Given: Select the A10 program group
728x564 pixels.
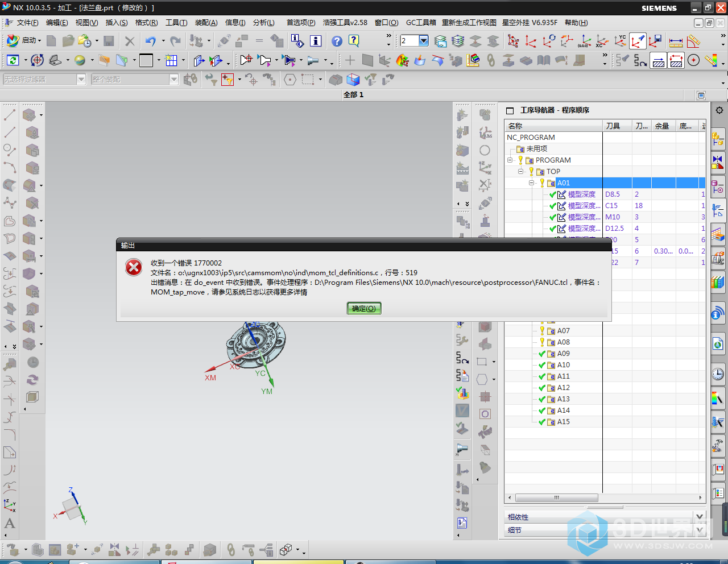Looking at the screenshot, I should (564, 365).
